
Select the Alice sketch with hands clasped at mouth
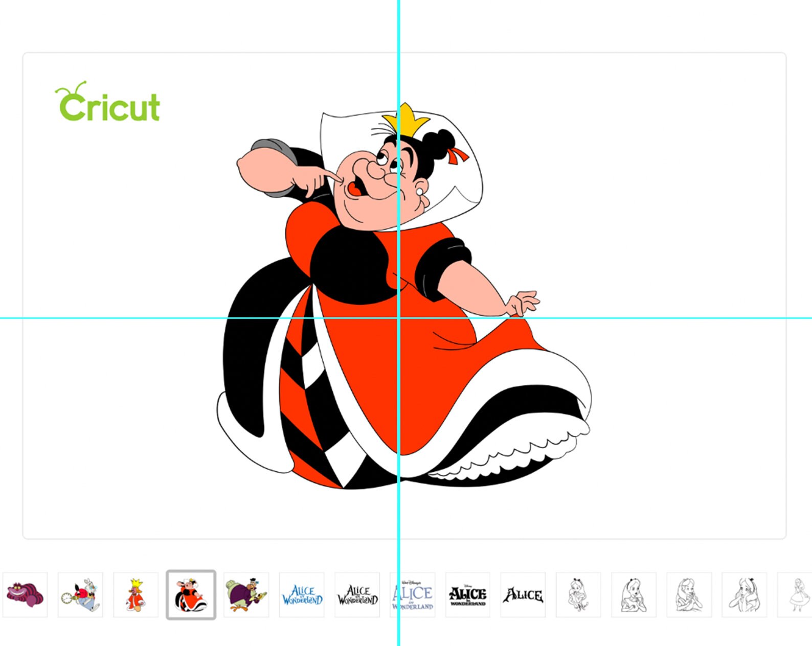click(689, 595)
